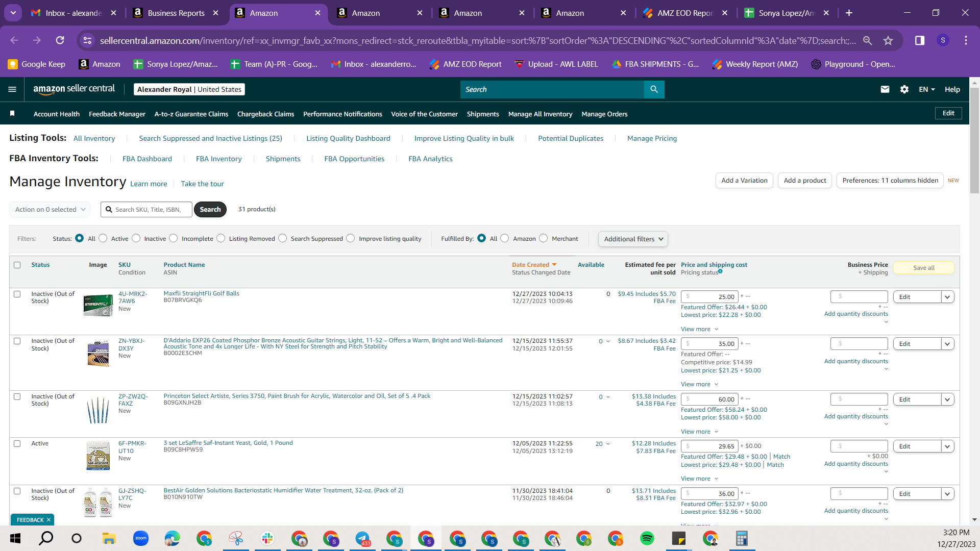
Task: Open the Chrome three-dot menu
Action: tap(966, 40)
